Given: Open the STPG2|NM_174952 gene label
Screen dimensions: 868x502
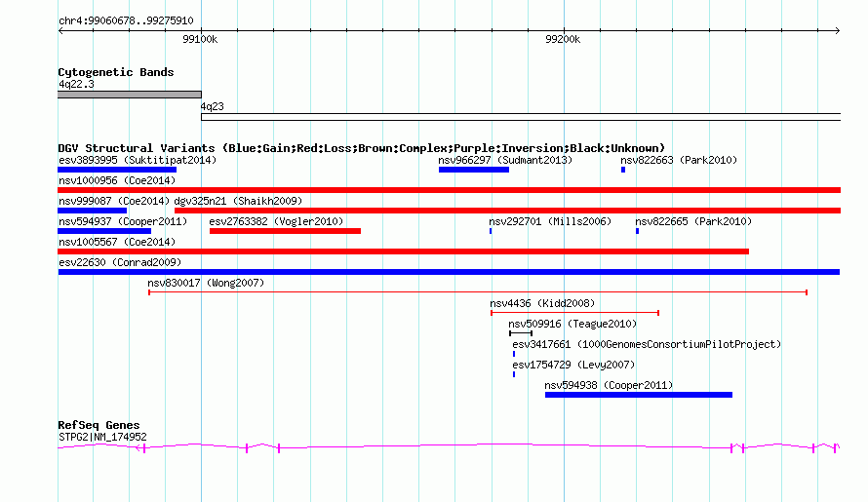Looking at the screenshot, I should [x=102, y=438].
